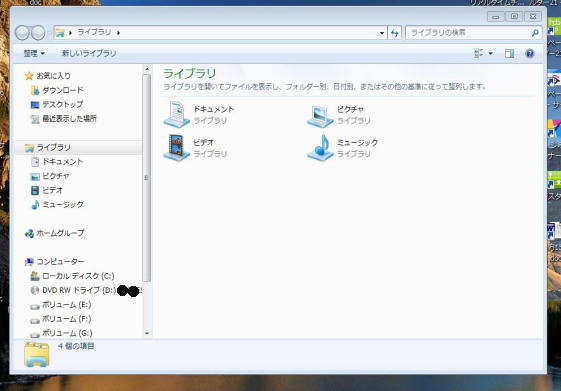Open the ミュージック library icon in main pane
Screen dimensions: 561x391
tap(320, 148)
